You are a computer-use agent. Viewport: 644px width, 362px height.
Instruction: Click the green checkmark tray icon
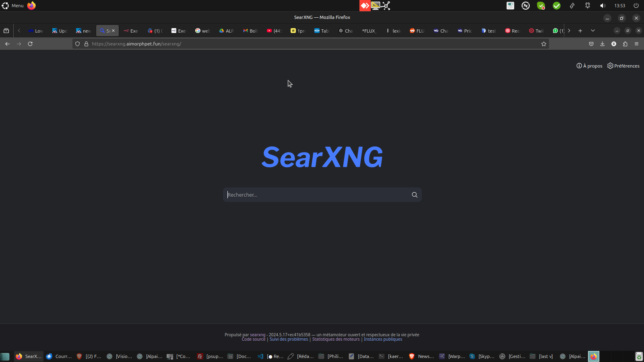point(557,6)
